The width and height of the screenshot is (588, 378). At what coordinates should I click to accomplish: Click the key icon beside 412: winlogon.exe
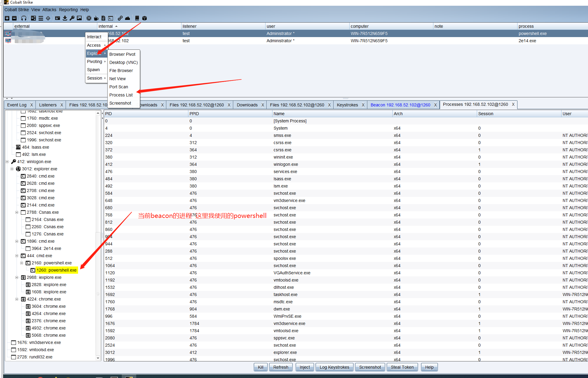14,162
